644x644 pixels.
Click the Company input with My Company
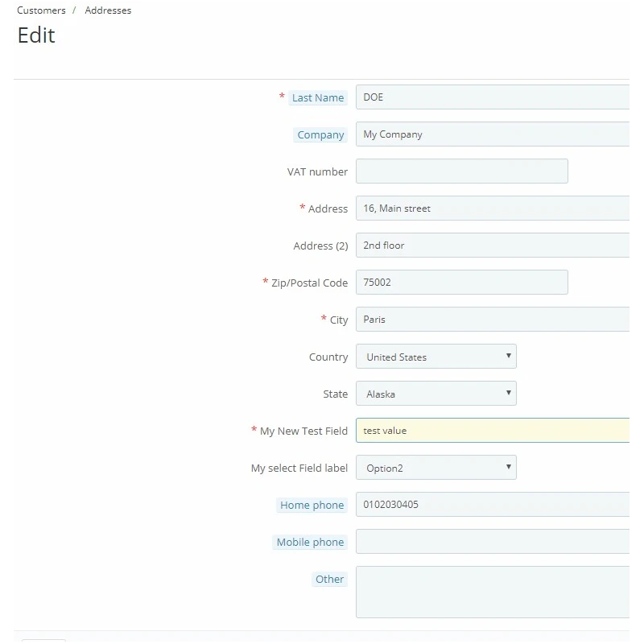(493, 134)
